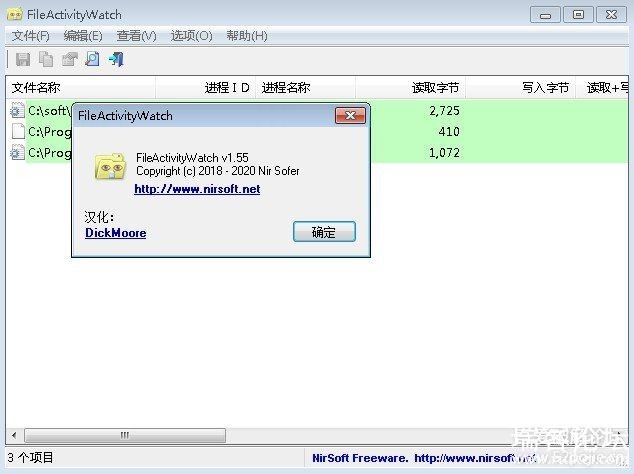The width and height of the screenshot is (634, 474).
Task: Open the DickMoore translator link
Action: point(116,233)
